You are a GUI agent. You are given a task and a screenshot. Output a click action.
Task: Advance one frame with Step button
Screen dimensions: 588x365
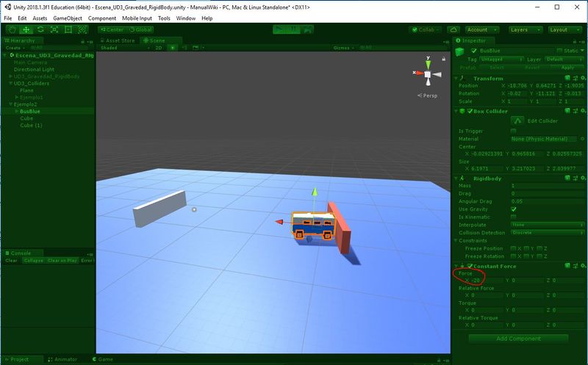[x=307, y=29]
